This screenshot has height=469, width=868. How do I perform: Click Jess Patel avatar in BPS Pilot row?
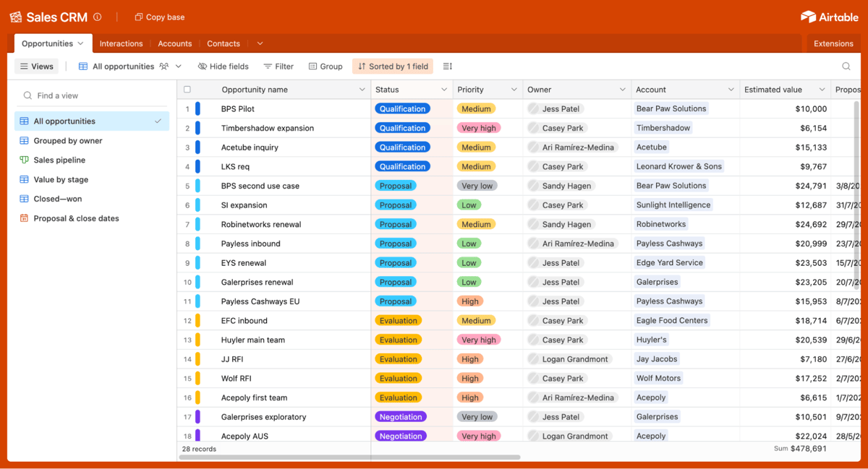(534, 109)
